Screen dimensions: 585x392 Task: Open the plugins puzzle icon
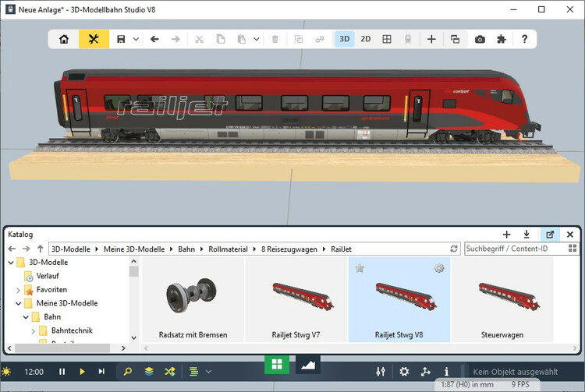(x=502, y=39)
